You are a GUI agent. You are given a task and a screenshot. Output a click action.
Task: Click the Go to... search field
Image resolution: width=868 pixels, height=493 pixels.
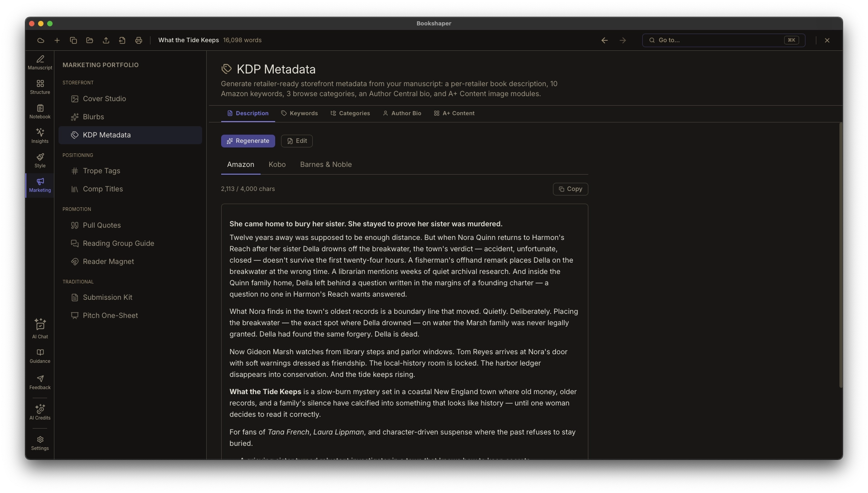click(x=723, y=40)
